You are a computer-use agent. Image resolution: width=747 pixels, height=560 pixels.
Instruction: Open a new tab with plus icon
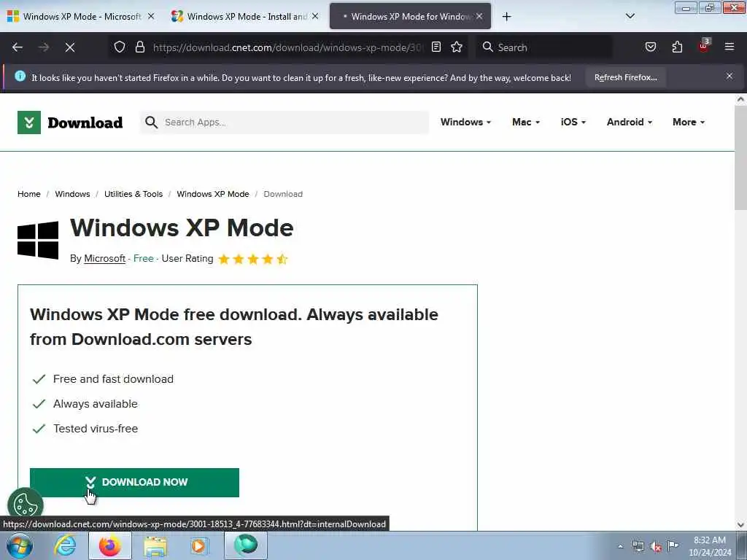pyautogui.click(x=506, y=17)
